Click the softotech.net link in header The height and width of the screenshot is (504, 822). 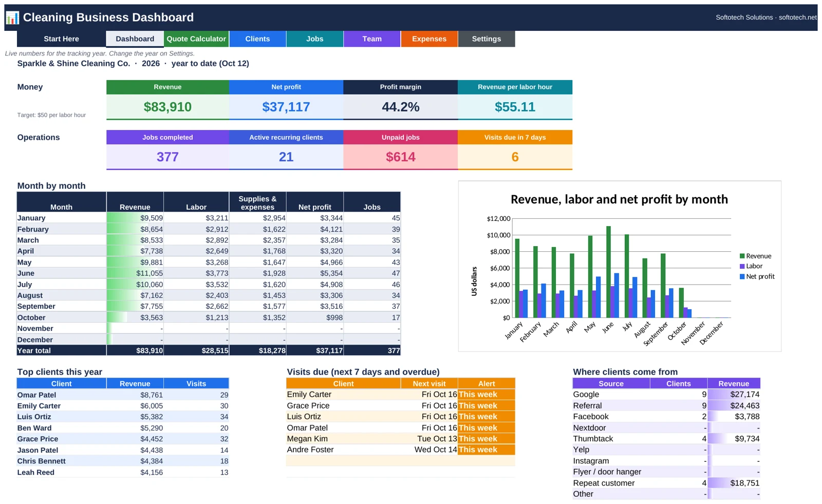(x=797, y=17)
